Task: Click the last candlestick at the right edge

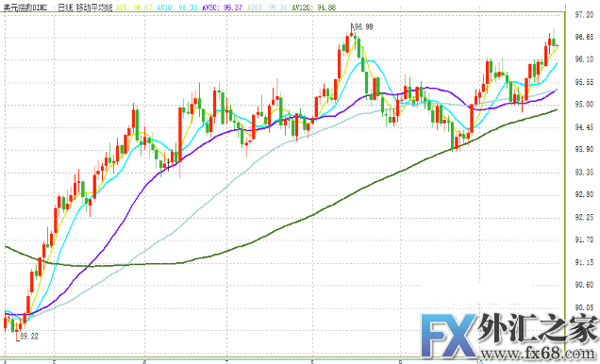Action: [x=558, y=46]
